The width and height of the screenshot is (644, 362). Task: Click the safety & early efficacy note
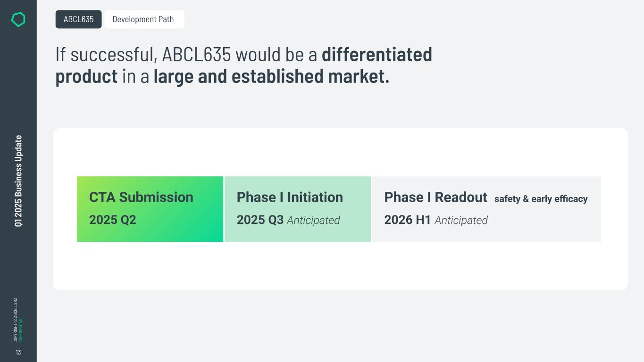click(x=541, y=199)
